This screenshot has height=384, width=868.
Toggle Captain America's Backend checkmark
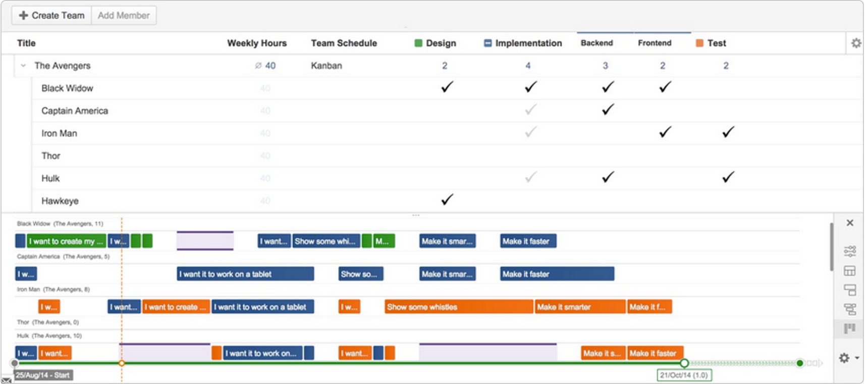(608, 109)
